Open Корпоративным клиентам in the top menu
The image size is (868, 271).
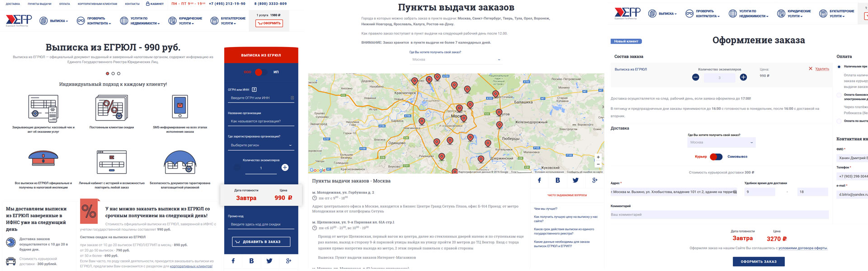coord(97,4)
